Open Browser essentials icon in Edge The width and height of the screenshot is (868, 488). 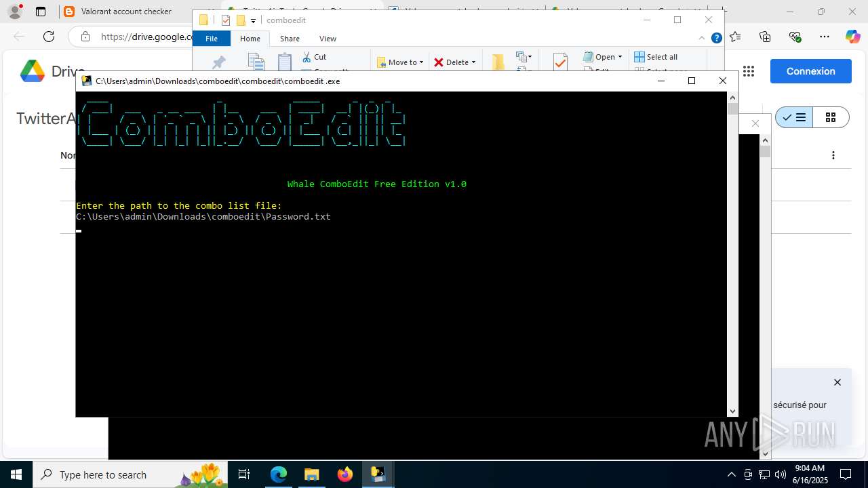coord(795,37)
